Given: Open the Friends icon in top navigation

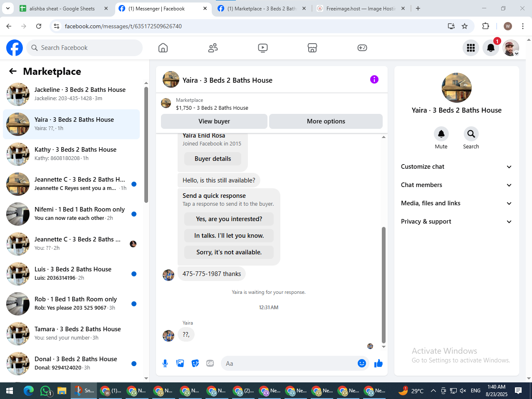Looking at the screenshot, I should pos(213,48).
